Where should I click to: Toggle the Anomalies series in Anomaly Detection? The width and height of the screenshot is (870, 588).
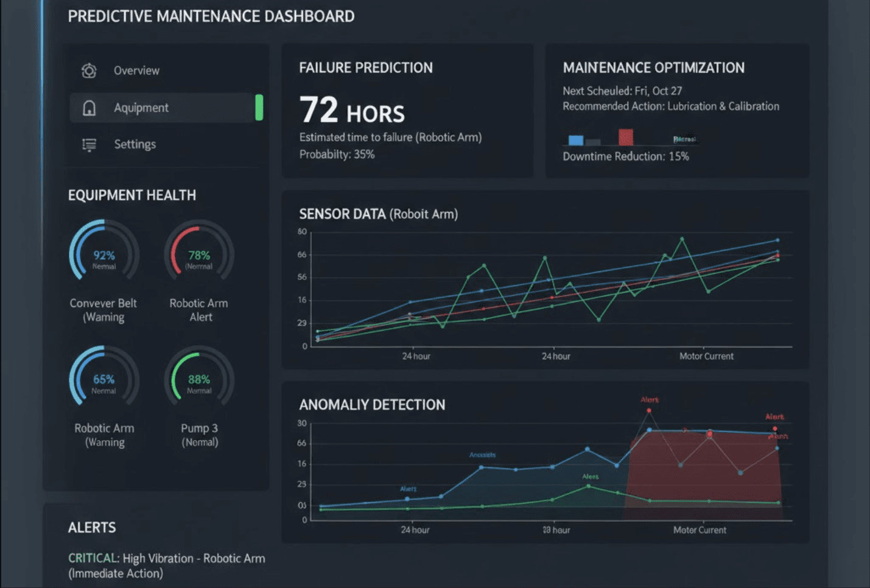(484, 454)
